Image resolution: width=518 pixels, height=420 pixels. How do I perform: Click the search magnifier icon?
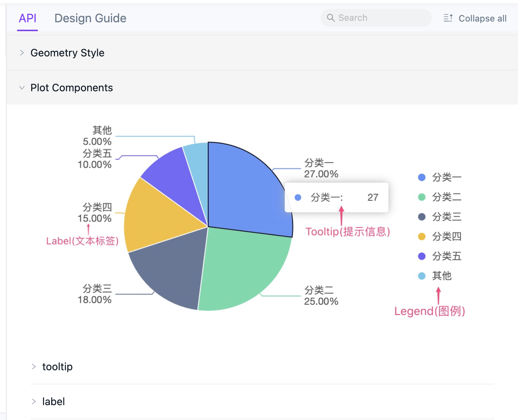point(330,17)
